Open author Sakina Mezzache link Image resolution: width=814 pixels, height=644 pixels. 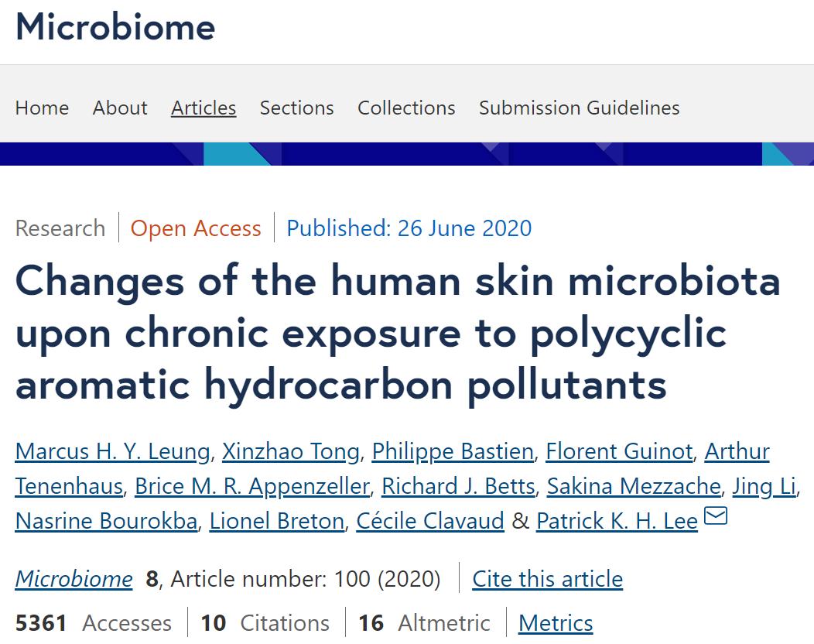[634, 486]
